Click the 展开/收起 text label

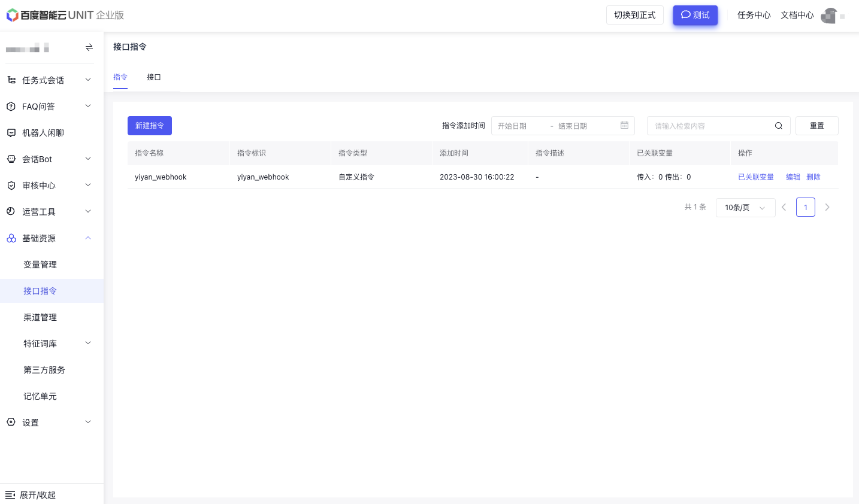[x=38, y=495]
